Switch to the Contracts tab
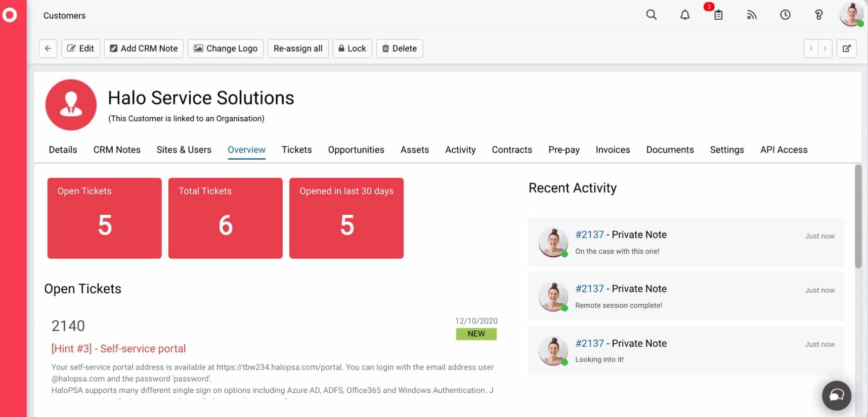Viewport: 868px width, 417px height. click(x=511, y=150)
